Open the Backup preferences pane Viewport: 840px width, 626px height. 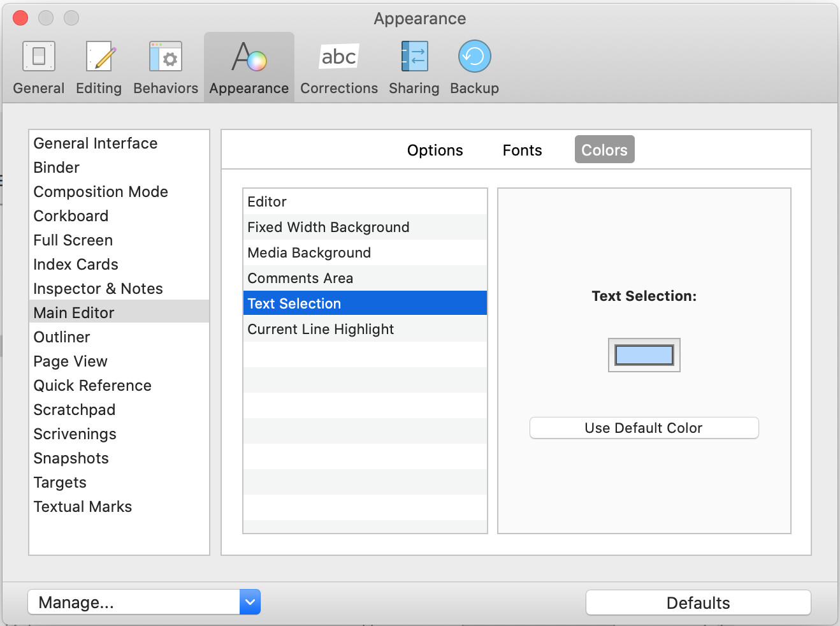click(474, 67)
